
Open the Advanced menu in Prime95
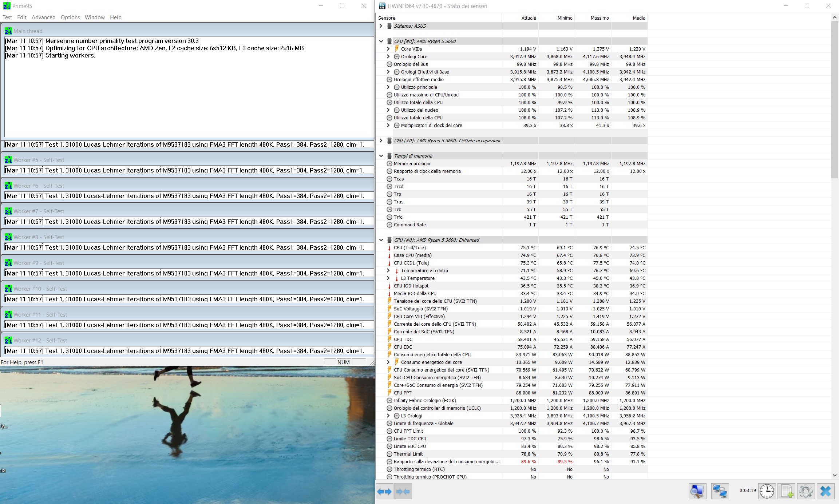click(43, 17)
